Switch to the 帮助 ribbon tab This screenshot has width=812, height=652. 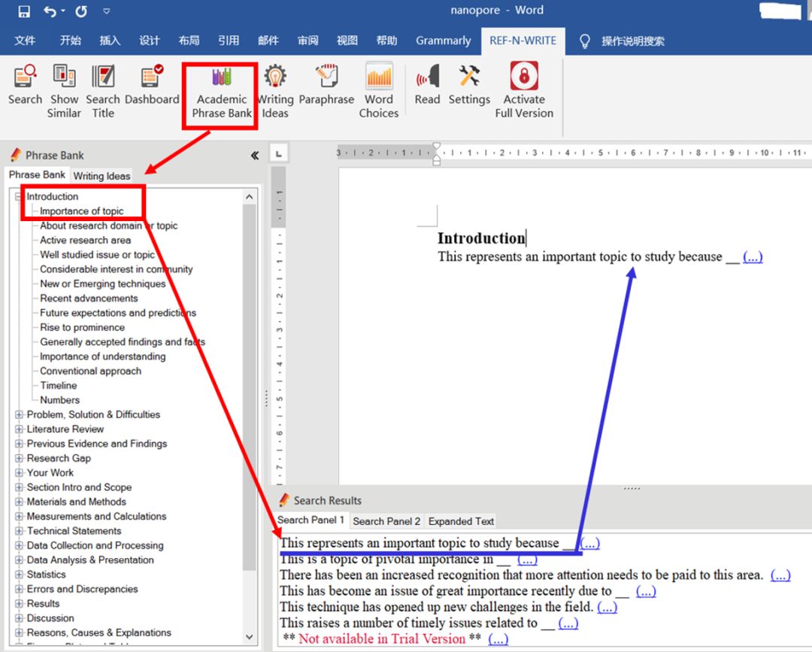point(386,41)
